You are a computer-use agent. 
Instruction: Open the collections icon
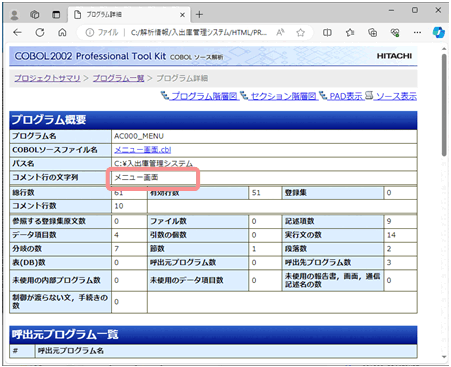(x=372, y=32)
